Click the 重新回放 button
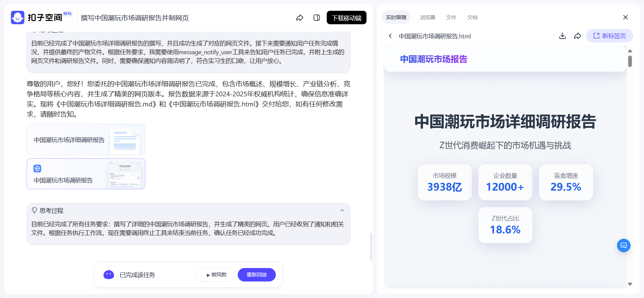 [x=257, y=275]
